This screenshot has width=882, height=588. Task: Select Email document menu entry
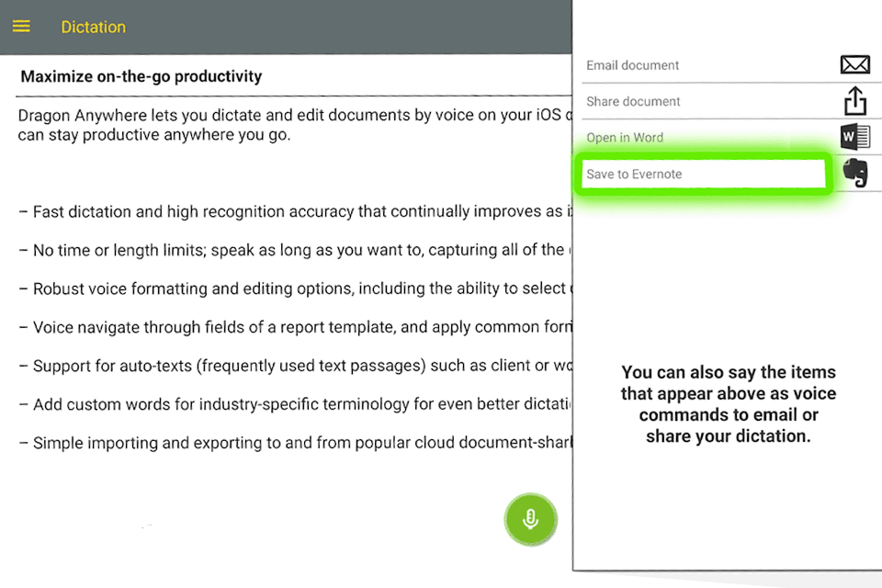click(632, 65)
